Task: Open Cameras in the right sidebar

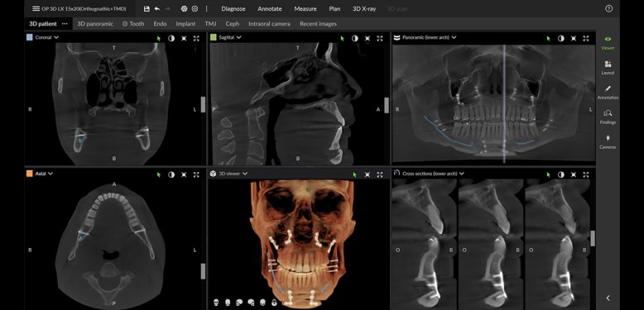Action: tap(608, 141)
